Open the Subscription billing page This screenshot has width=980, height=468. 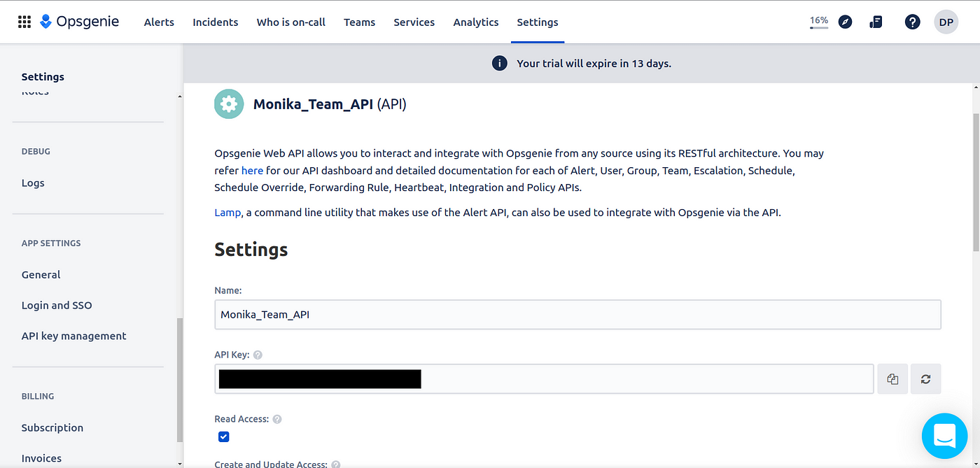(52, 427)
